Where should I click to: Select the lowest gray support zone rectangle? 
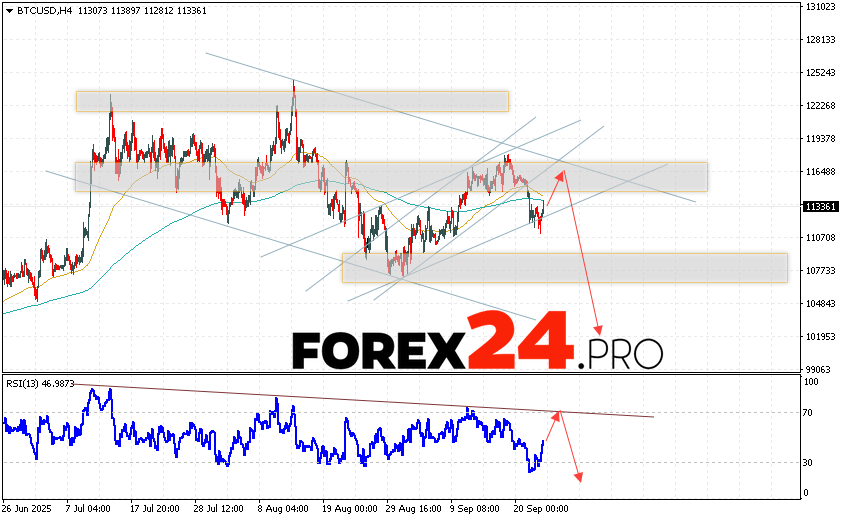click(564, 267)
